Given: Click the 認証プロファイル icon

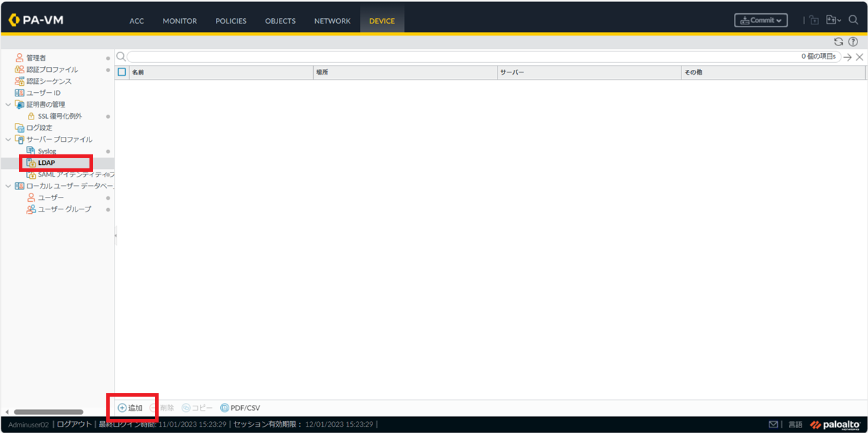Looking at the screenshot, I should pos(20,69).
